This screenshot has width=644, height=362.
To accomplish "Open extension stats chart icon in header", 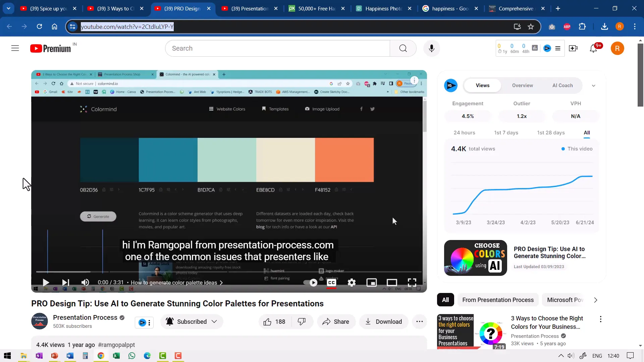I will 535,48.
